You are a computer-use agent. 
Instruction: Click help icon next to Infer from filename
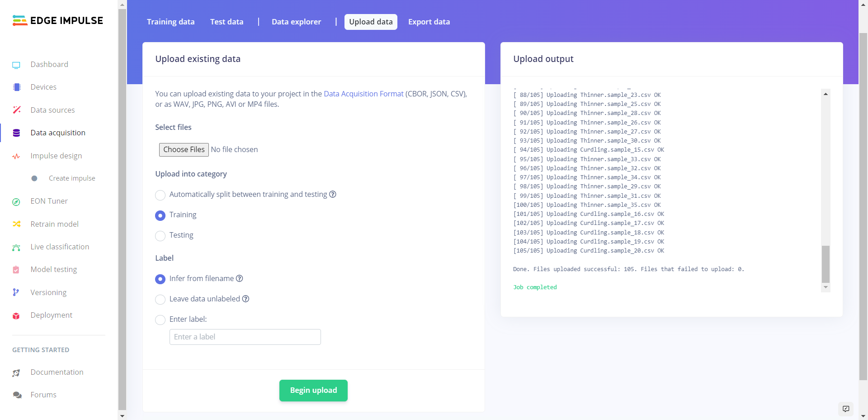[x=240, y=278]
